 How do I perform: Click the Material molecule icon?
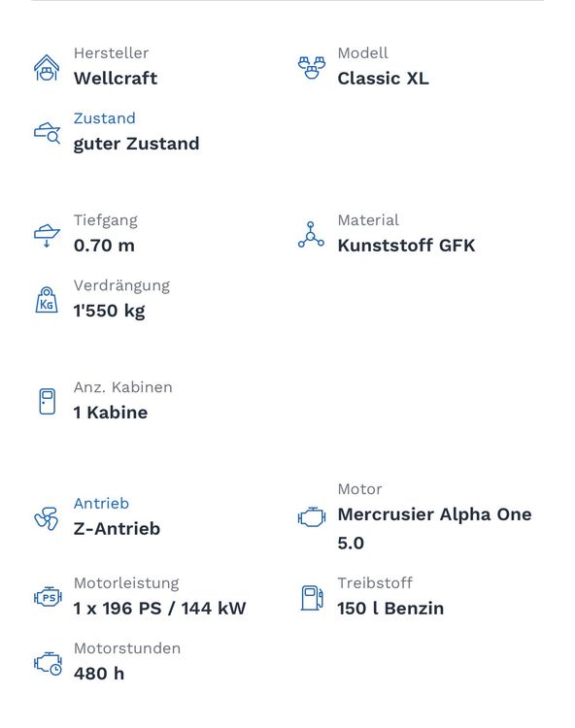tap(311, 235)
